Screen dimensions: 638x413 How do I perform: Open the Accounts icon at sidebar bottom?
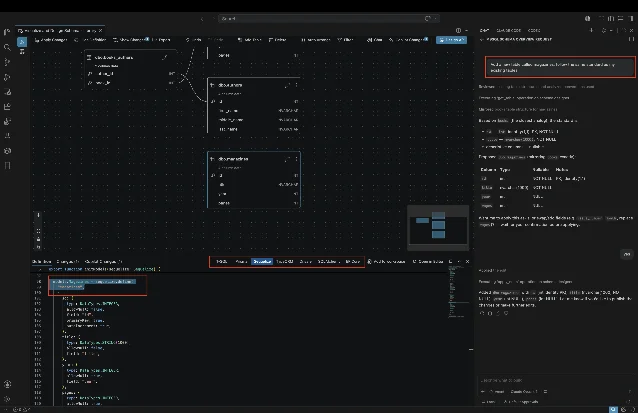pyautogui.click(x=7, y=384)
